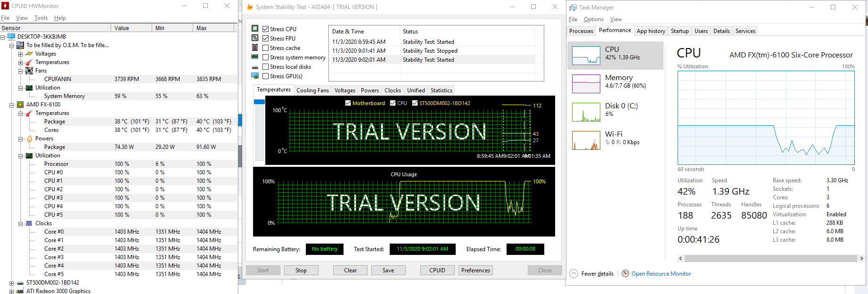This screenshot has width=868, height=294.
Task: Click the CPUID button in AIDA64
Action: click(x=437, y=270)
